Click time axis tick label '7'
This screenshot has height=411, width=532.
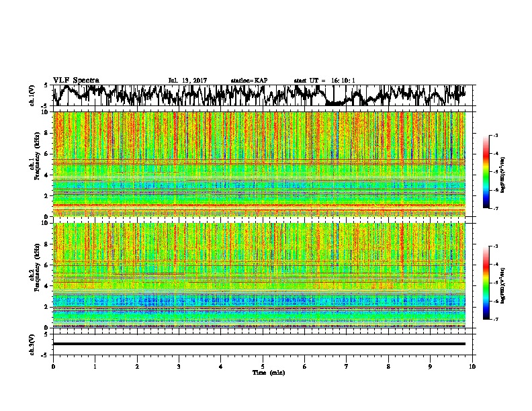[x=347, y=367]
